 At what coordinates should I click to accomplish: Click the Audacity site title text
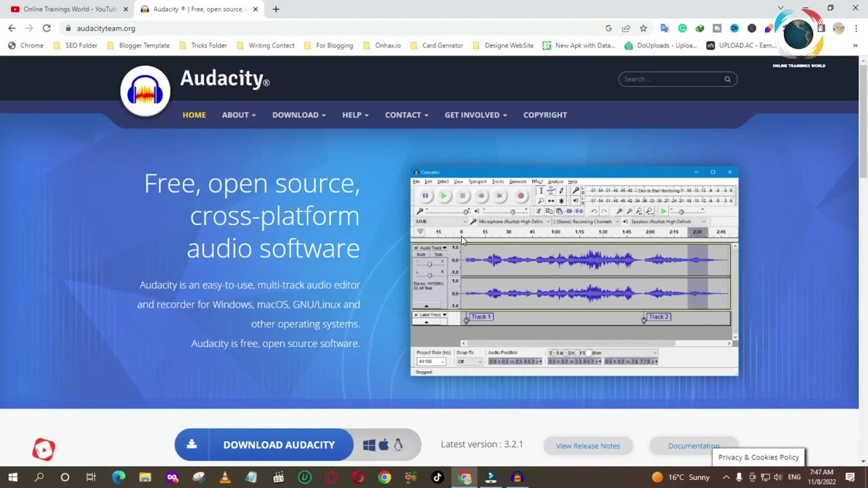[x=224, y=79]
